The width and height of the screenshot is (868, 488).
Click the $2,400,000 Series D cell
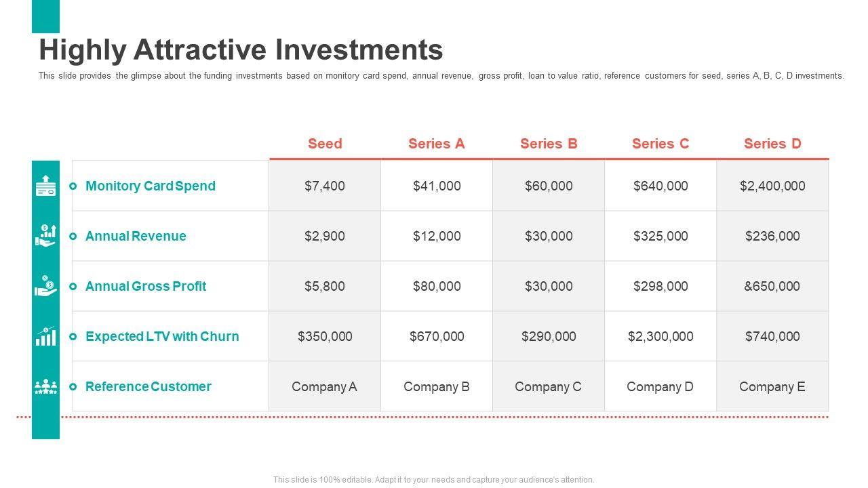pos(772,186)
